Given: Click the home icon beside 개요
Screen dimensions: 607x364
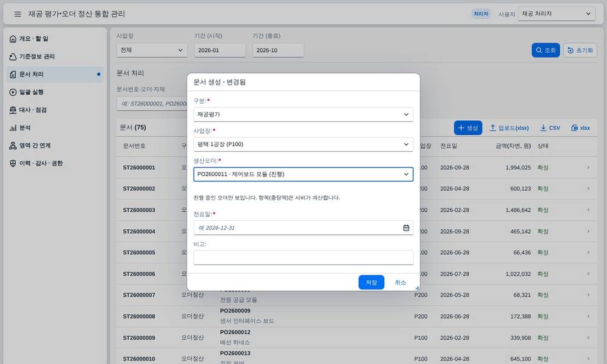Looking at the screenshot, I should pyautogui.click(x=13, y=39).
